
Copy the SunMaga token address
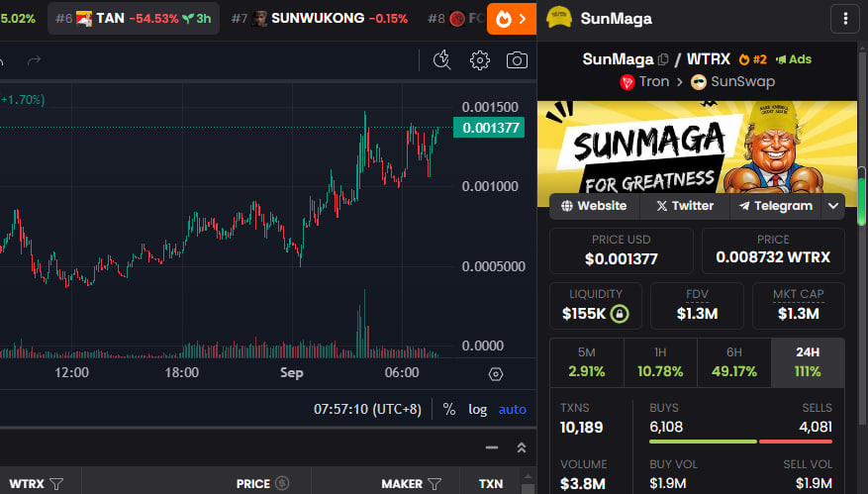point(663,59)
